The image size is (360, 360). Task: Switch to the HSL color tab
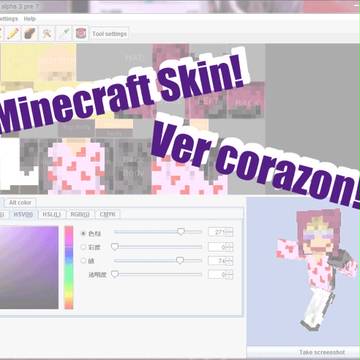(52, 214)
